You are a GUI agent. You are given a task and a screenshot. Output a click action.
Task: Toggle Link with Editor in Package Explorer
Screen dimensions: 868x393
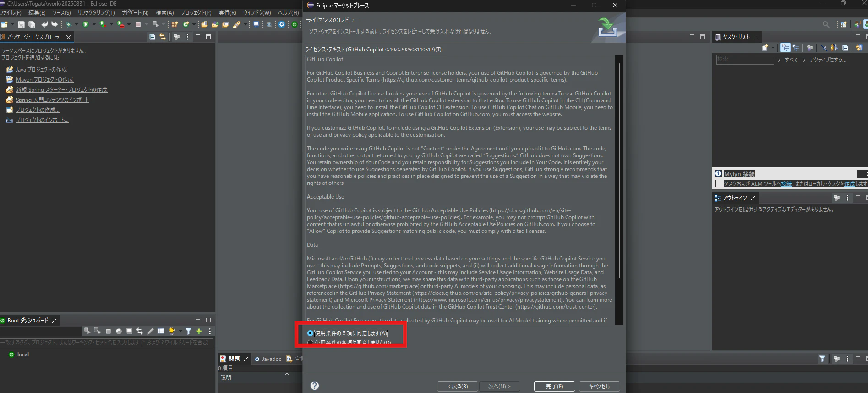click(163, 37)
